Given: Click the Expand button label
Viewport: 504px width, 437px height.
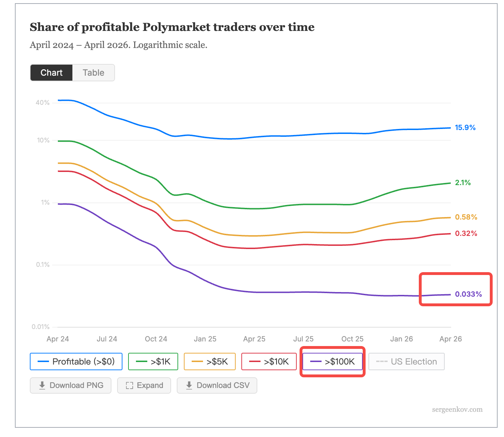Looking at the screenshot, I should (150, 385).
